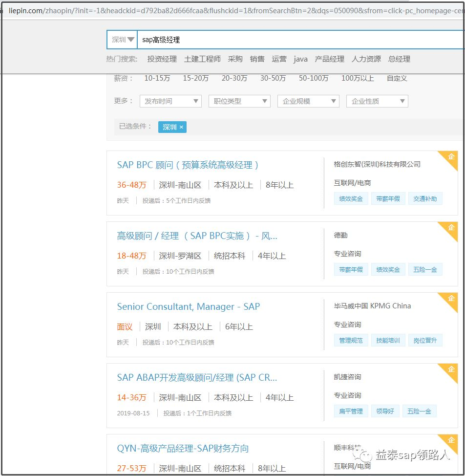Open job SAP BPC 顾问 (预算系统高级经理)
This screenshot has width=465, height=476.
pyautogui.click(x=188, y=165)
